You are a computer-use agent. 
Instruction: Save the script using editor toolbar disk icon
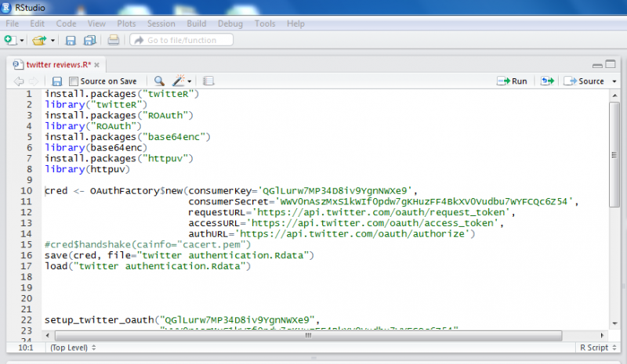pos(57,81)
